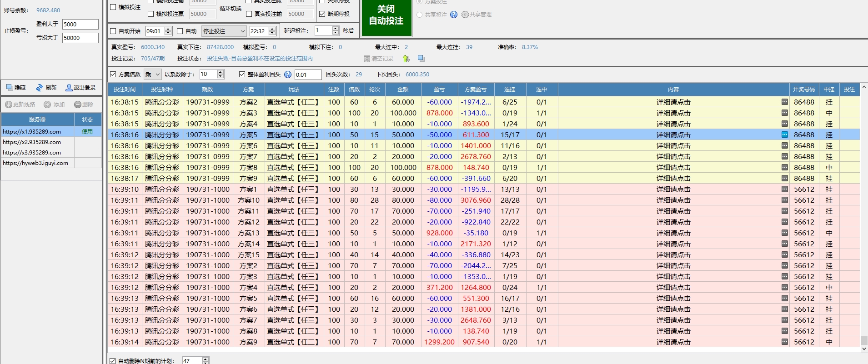Toggle the 模拟投注 checkbox
868x364 pixels.
(x=113, y=7)
